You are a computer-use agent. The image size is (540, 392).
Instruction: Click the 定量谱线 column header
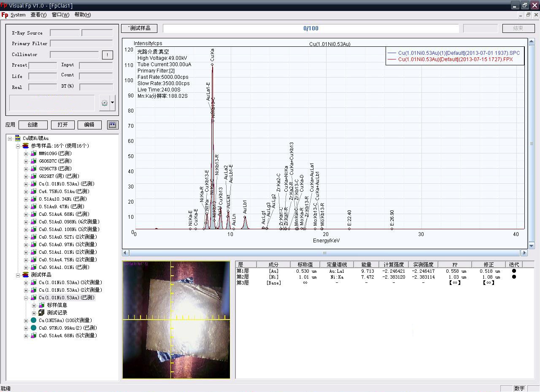pos(337,265)
